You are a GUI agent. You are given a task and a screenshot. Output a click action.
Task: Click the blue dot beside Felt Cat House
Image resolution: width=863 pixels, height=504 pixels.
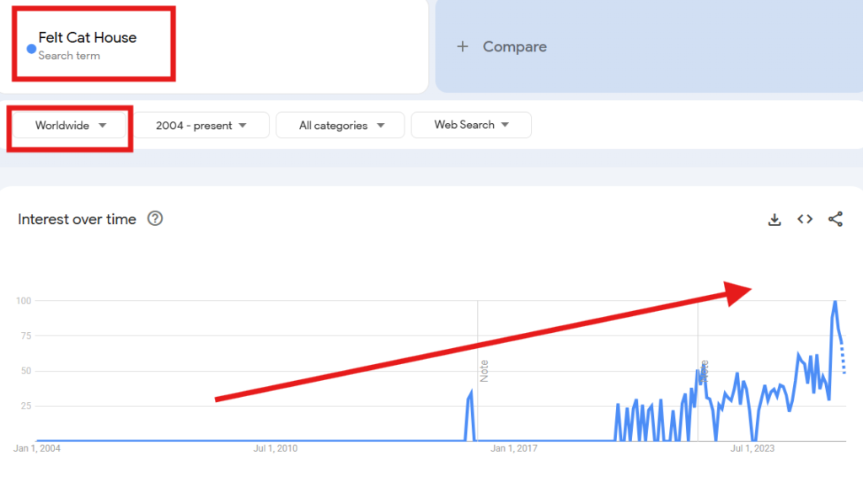[31, 49]
